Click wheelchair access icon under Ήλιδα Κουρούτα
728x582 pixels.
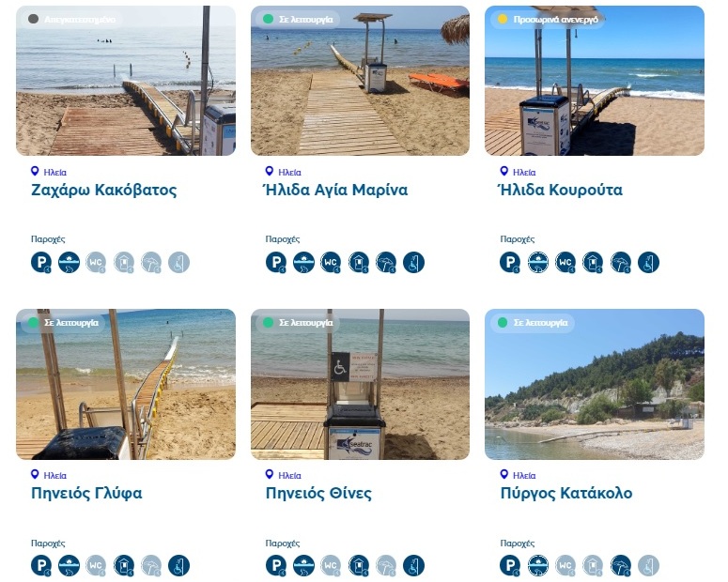[648, 262]
